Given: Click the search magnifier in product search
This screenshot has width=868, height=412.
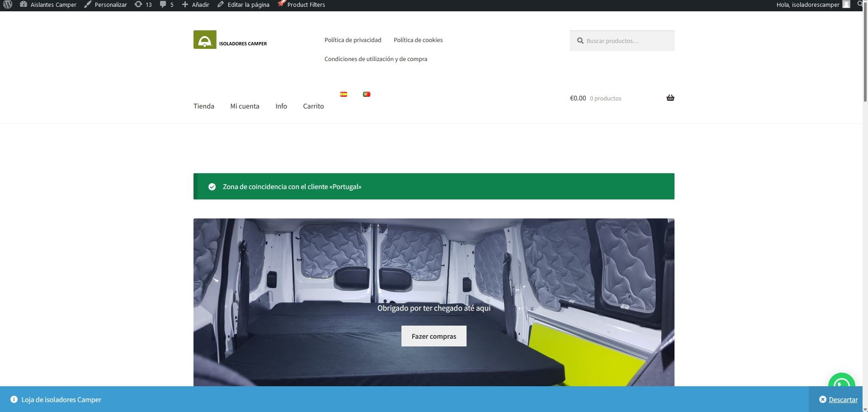Looking at the screenshot, I should pos(580,41).
